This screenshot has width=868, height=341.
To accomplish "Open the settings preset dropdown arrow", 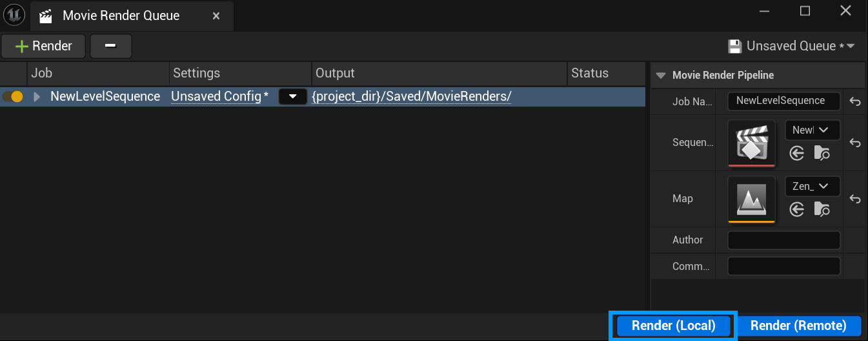I will [292, 97].
